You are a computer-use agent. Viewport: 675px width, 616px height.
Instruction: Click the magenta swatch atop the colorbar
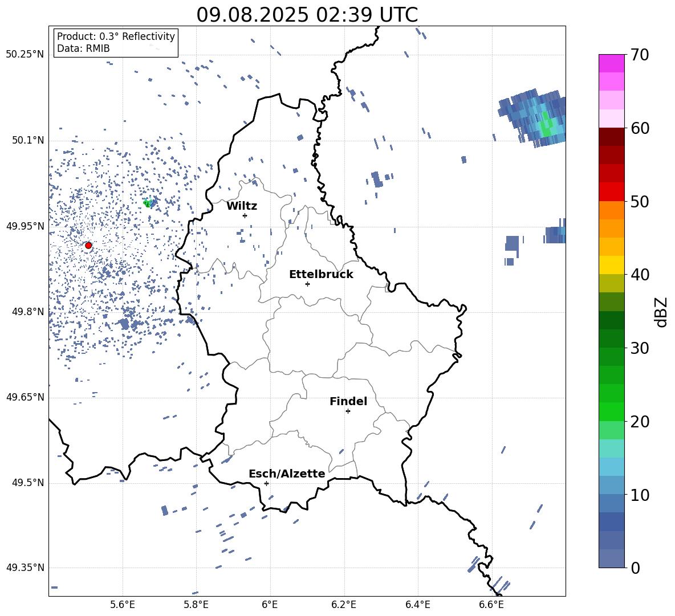pyautogui.click(x=612, y=63)
